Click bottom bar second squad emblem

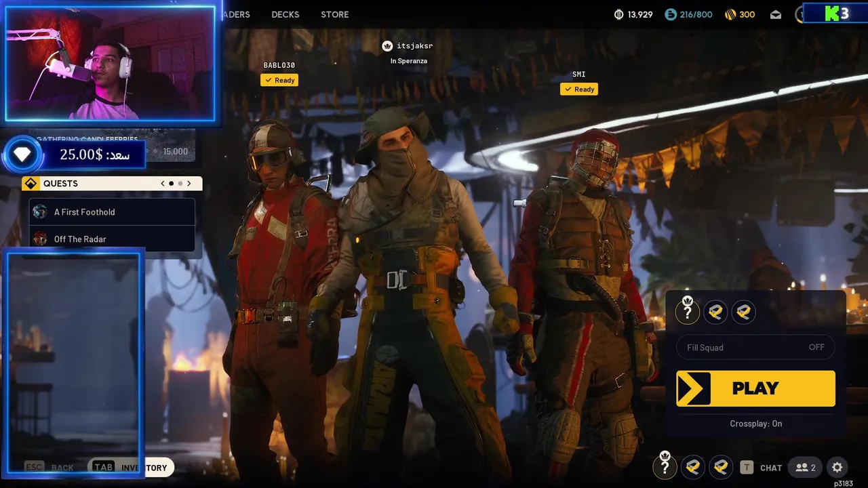(693, 467)
